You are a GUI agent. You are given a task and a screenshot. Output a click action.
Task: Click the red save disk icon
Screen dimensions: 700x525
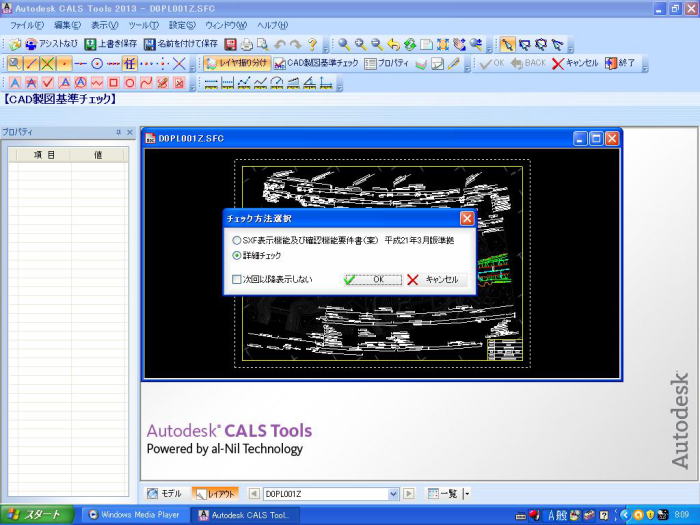(230, 44)
